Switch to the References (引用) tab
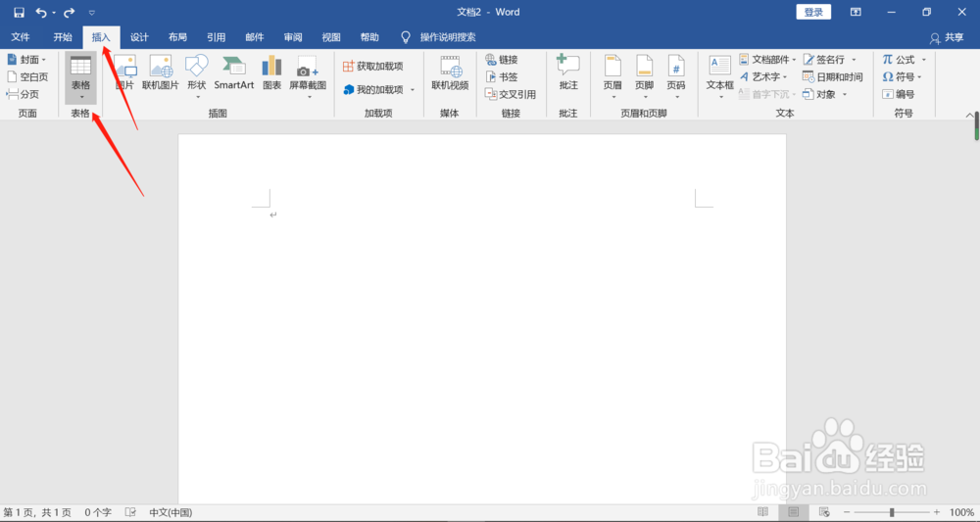Image resolution: width=980 pixels, height=522 pixels. [x=217, y=37]
